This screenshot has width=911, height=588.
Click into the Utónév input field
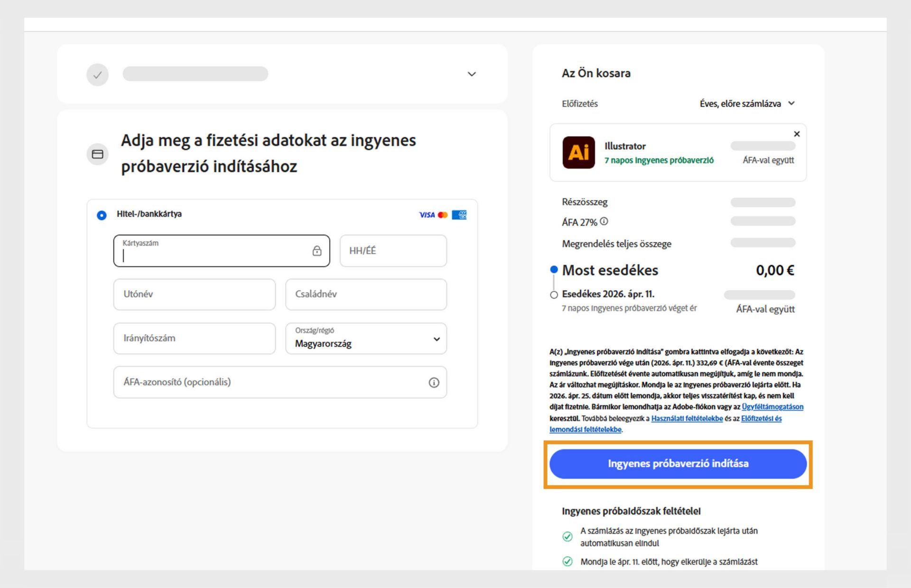[194, 294]
